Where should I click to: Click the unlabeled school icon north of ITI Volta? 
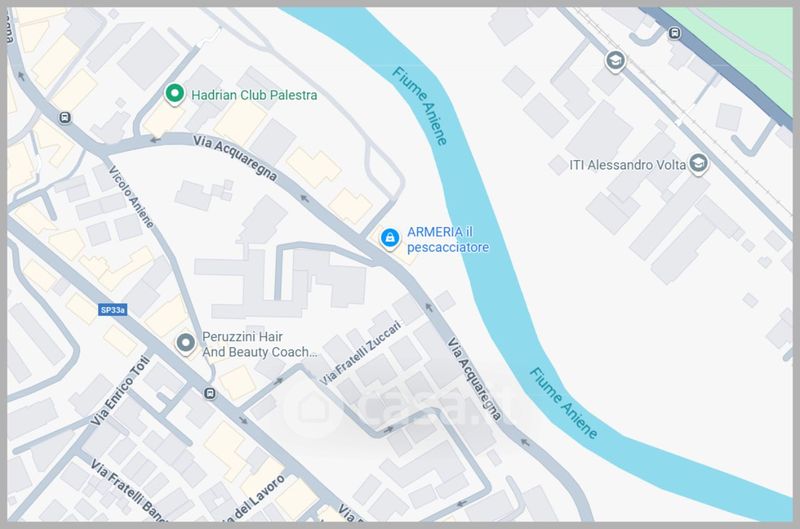tap(615, 61)
